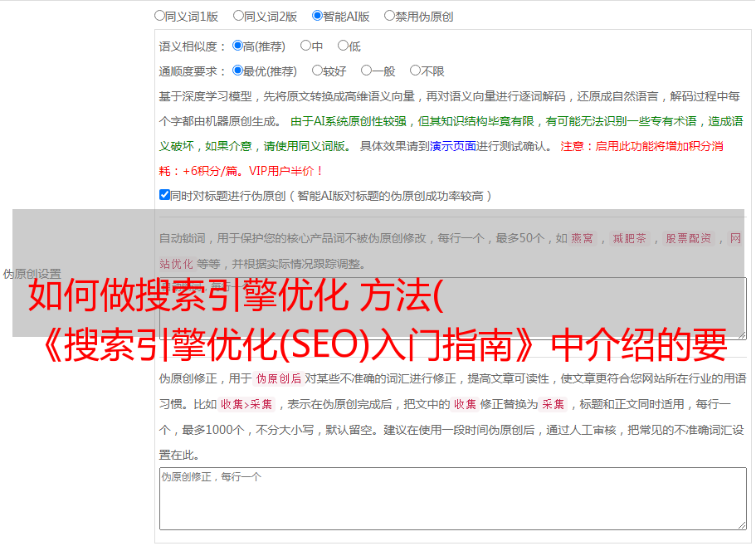The width and height of the screenshot is (756, 546).
Task: Toggle 同时对标题进行伪原创 checkbox
Action: click(164, 195)
